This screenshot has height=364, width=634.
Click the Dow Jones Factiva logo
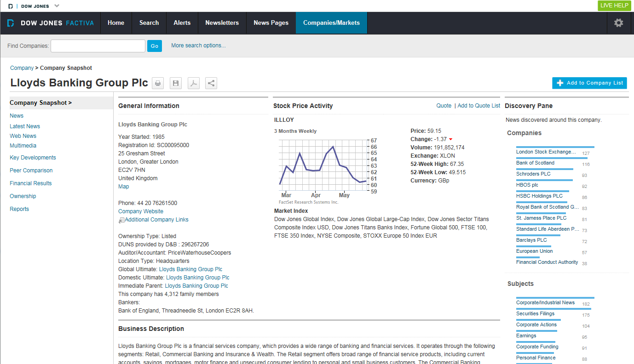pyautogui.click(x=51, y=23)
